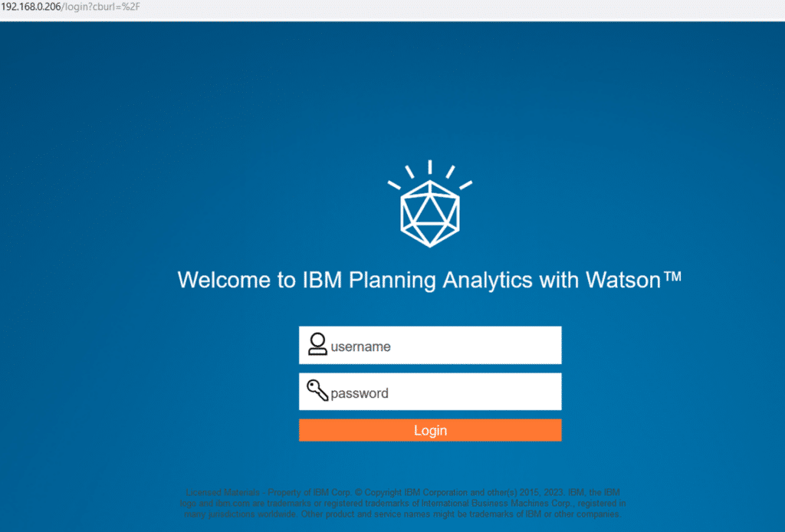Click the Watson polyhedron logo
Viewport: 785px width, 532px height.
(x=430, y=204)
